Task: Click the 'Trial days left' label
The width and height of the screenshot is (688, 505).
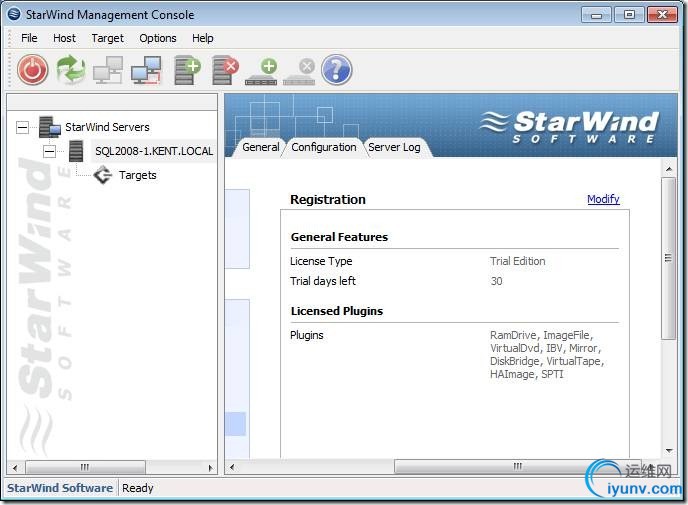Action: pos(322,281)
